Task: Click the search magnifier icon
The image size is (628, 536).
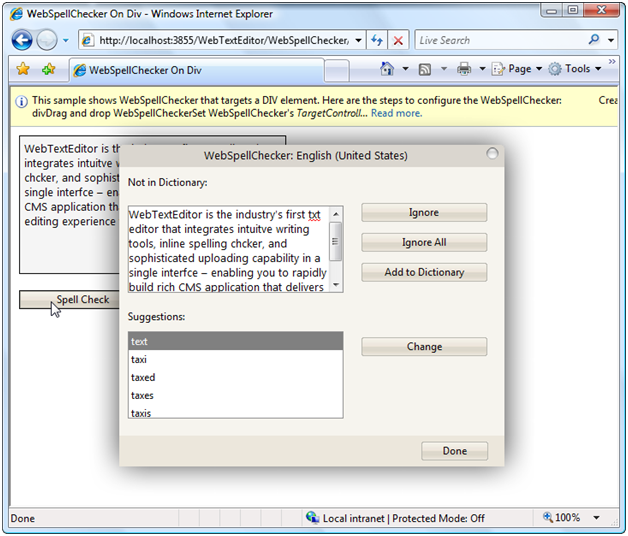Action: pos(595,40)
